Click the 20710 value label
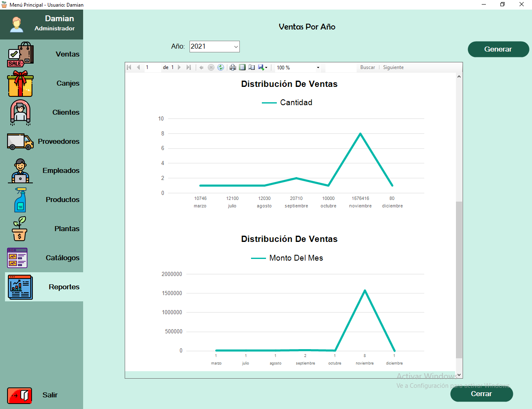 point(296,199)
